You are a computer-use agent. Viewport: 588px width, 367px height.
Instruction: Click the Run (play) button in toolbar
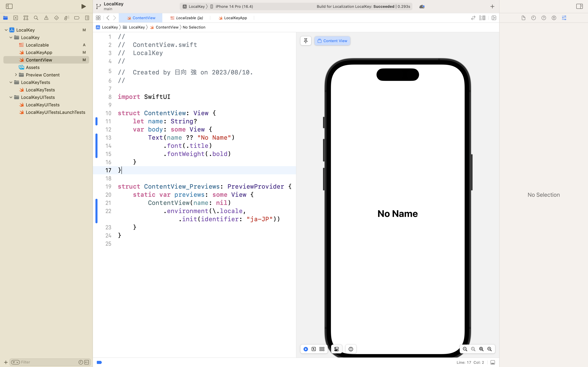pyautogui.click(x=83, y=6)
